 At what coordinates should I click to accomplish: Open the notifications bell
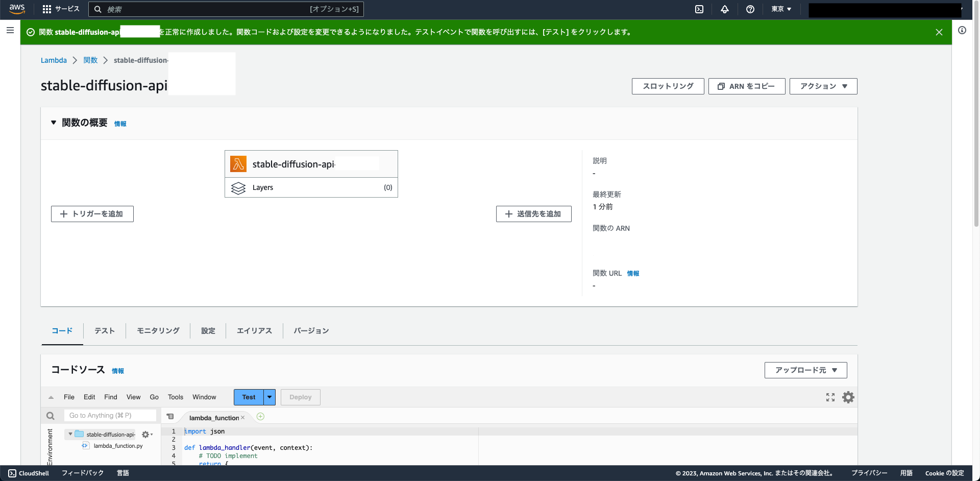click(725, 9)
